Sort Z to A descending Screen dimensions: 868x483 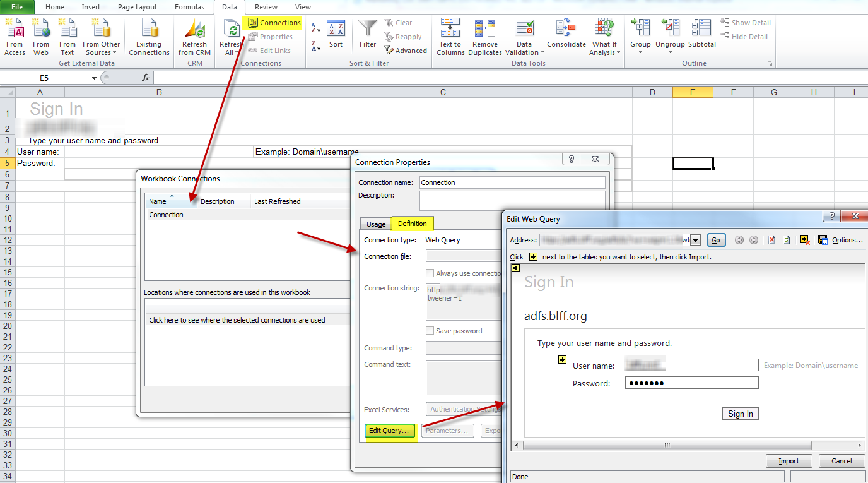(x=316, y=45)
